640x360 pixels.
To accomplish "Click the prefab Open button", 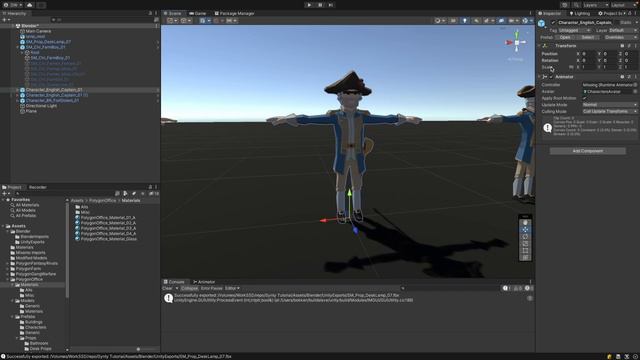I will [x=565, y=37].
